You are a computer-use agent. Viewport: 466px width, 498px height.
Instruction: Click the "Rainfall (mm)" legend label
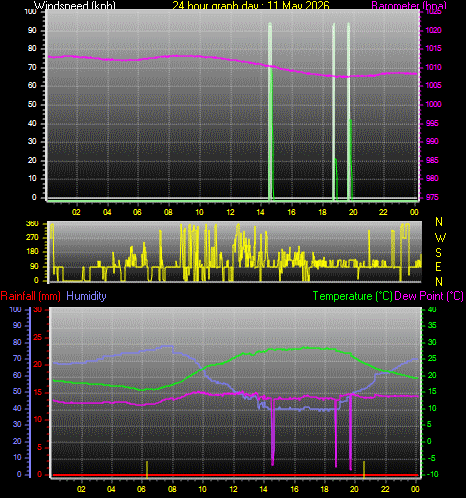pos(31,296)
